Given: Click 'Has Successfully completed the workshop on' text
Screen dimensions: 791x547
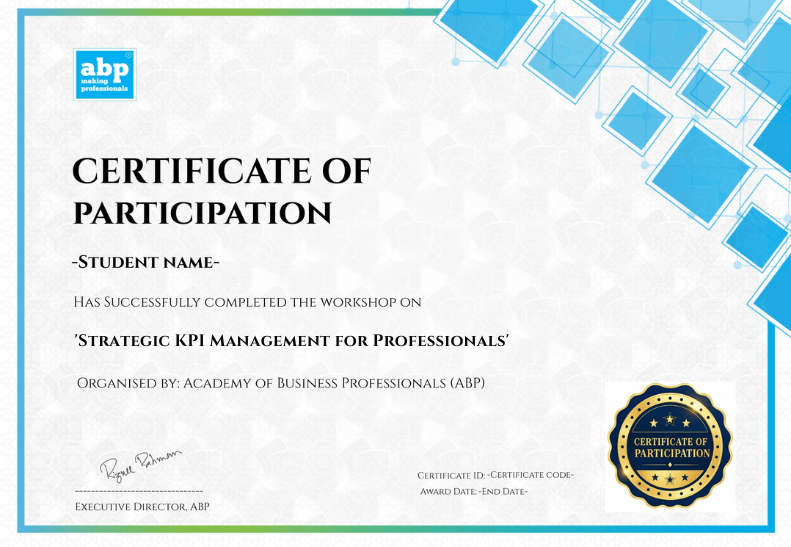Looking at the screenshot, I should click(x=248, y=302).
